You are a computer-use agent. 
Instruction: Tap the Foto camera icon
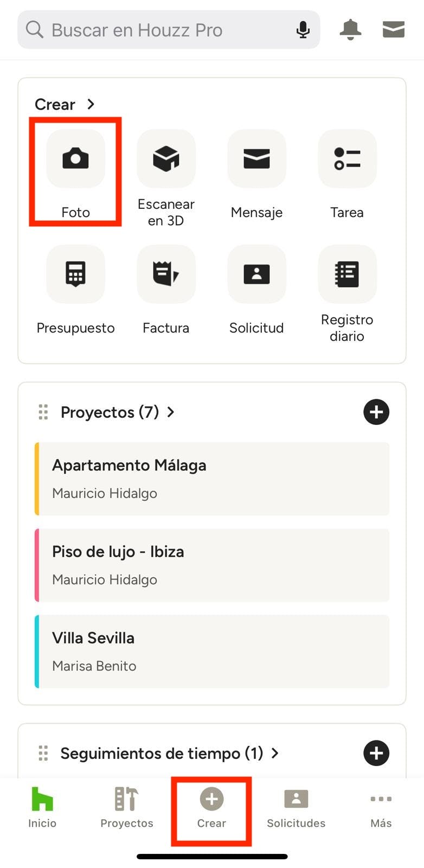(75, 159)
